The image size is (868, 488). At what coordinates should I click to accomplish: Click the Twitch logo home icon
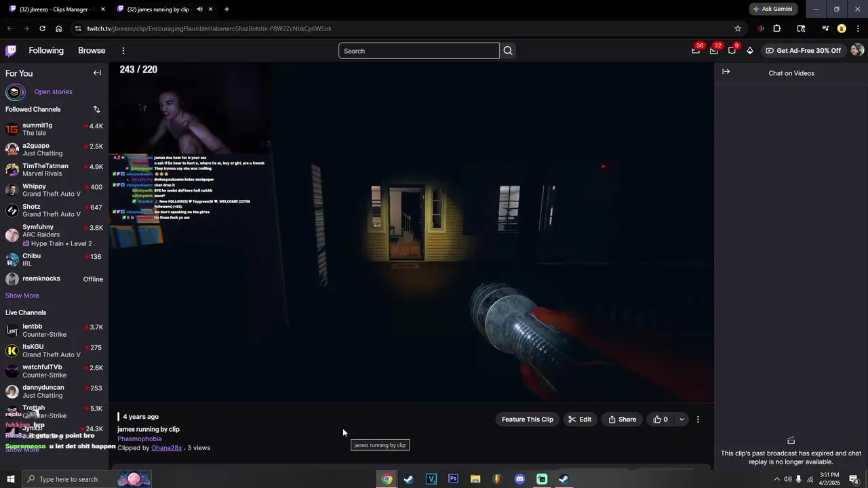click(11, 50)
